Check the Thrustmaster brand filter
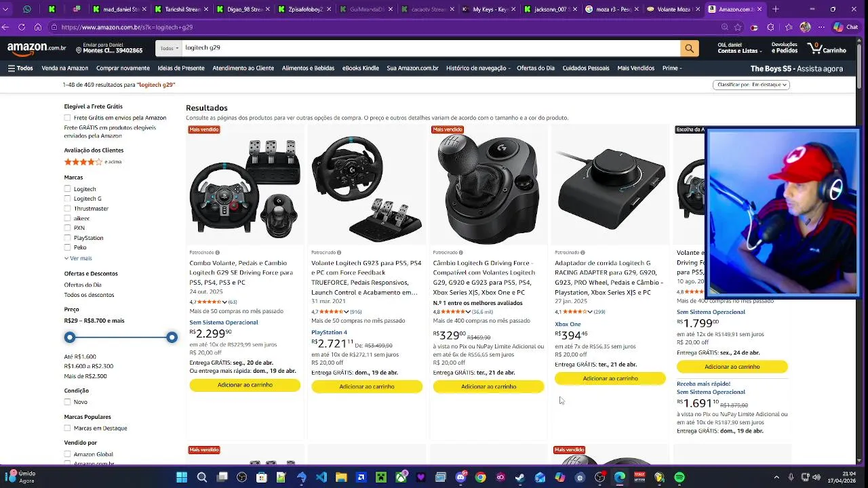868x488 pixels. pos(67,209)
